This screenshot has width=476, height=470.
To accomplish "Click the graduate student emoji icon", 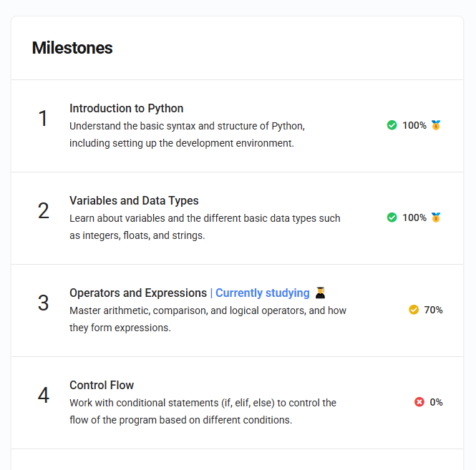I will (320, 293).
